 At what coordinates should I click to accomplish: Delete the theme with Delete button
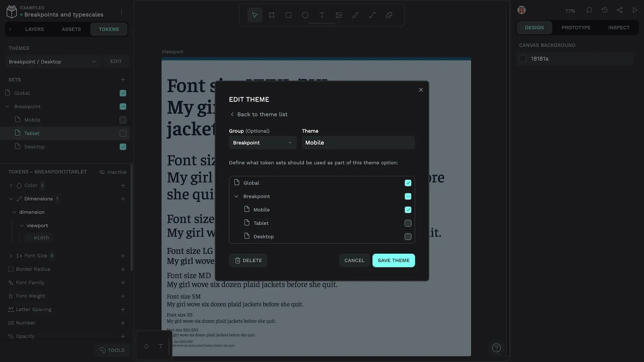coord(248,261)
